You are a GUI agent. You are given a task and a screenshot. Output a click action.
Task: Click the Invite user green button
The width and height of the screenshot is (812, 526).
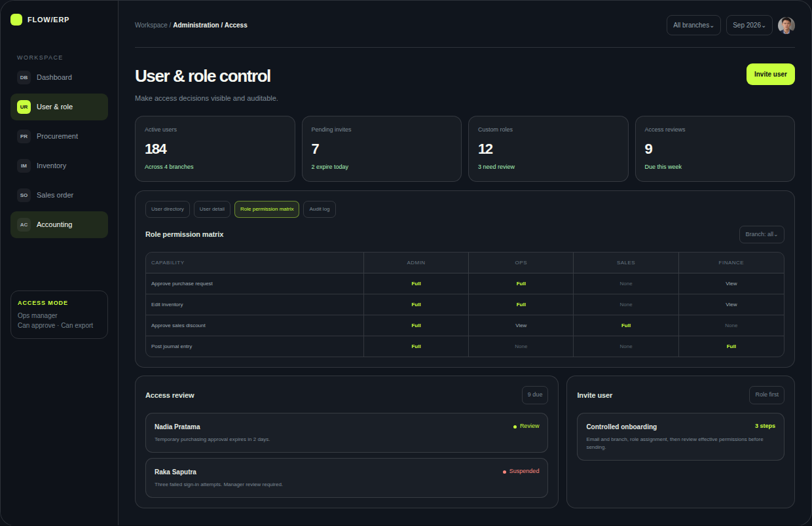[x=770, y=74]
